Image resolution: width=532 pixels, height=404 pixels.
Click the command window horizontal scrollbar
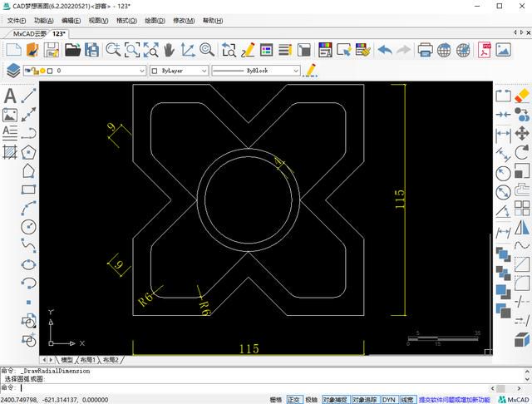505,388
